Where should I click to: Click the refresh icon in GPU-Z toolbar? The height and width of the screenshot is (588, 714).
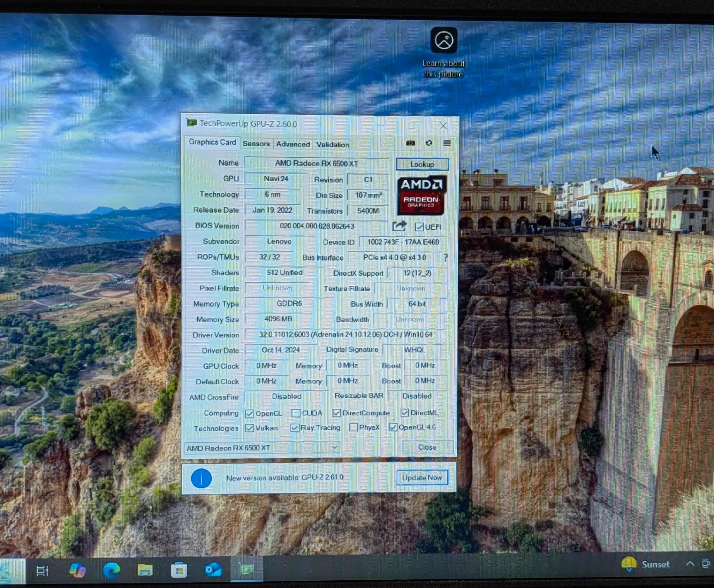click(429, 143)
